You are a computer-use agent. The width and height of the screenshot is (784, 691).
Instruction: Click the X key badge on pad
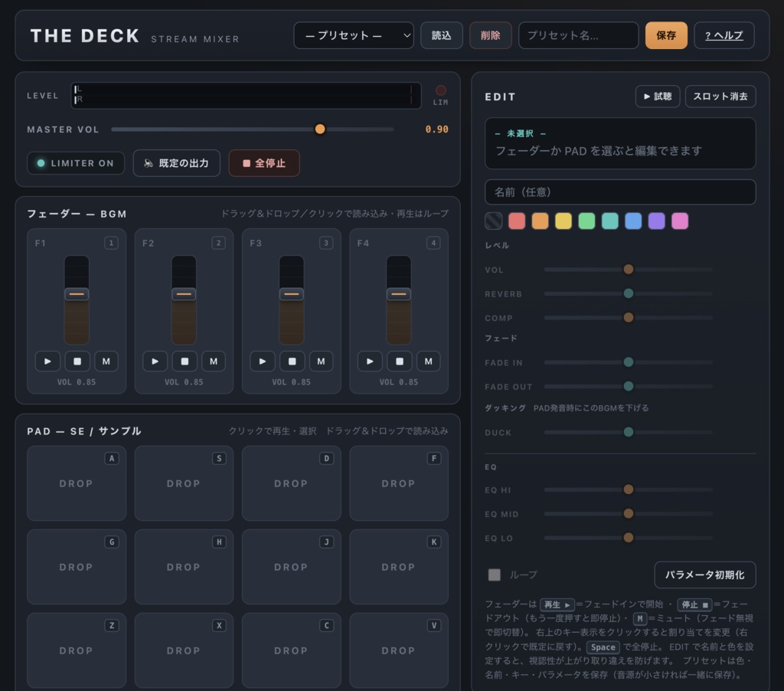pyautogui.click(x=219, y=625)
